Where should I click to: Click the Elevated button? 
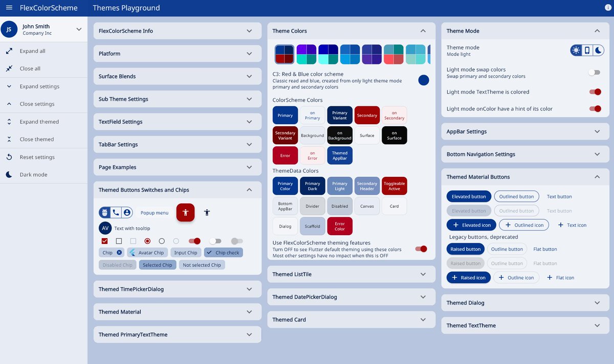[x=469, y=196]
